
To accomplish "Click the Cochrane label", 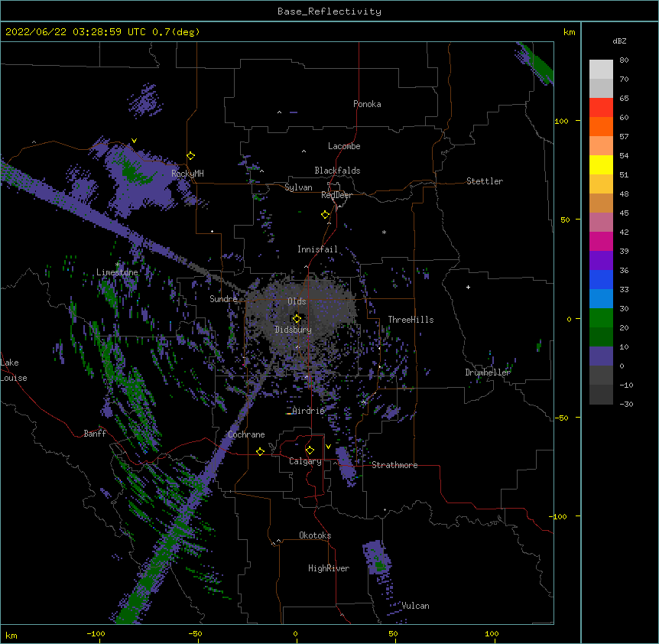I will [x=246, y=434].
